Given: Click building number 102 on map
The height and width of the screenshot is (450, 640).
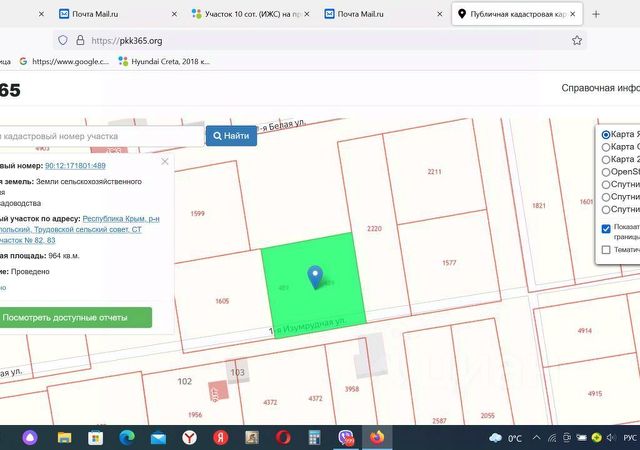Looking at the screenshot, I should click(x=184, y=381).
